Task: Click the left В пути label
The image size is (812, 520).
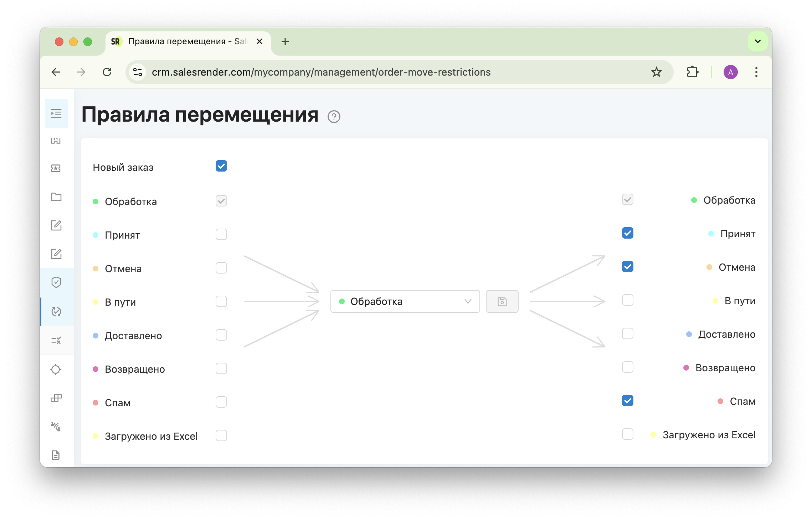Action: click(120, 302)
